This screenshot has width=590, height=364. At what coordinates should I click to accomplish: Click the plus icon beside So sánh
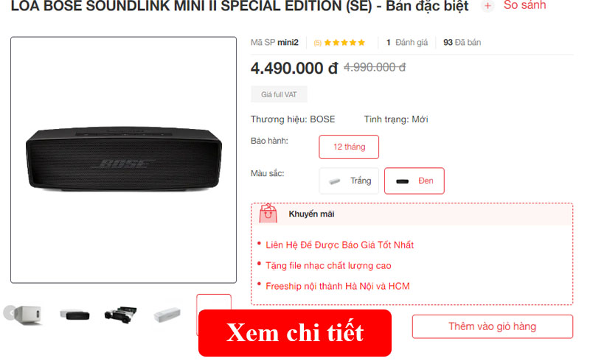pyautogui.click(x=487, y=6)
